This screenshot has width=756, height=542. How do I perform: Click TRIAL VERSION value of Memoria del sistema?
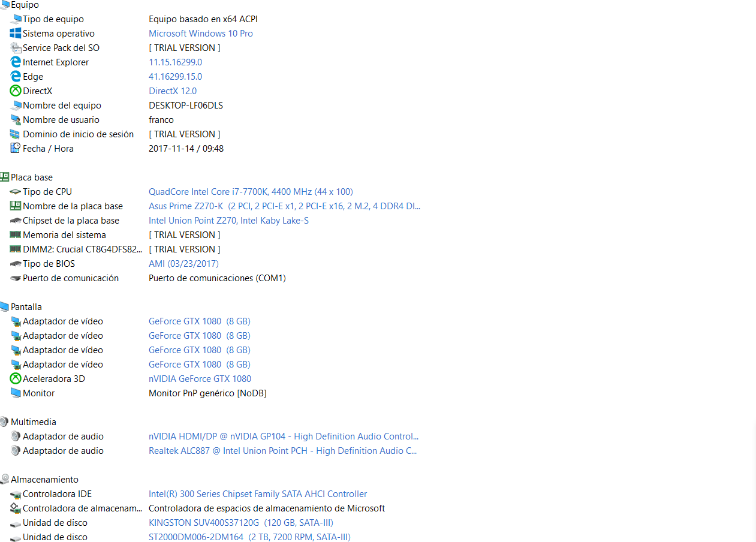click(x=185, y=235)
